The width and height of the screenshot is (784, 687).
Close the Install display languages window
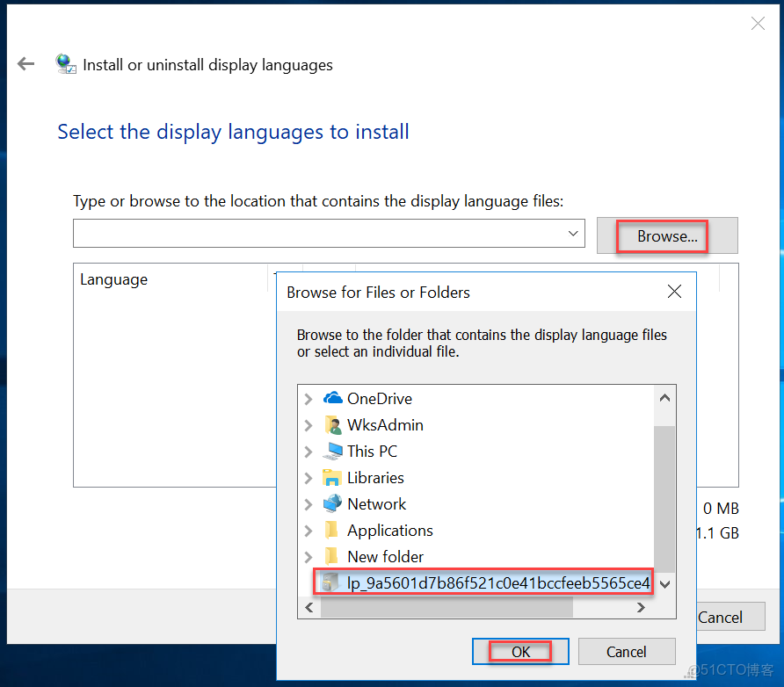(x=758, y=23)
